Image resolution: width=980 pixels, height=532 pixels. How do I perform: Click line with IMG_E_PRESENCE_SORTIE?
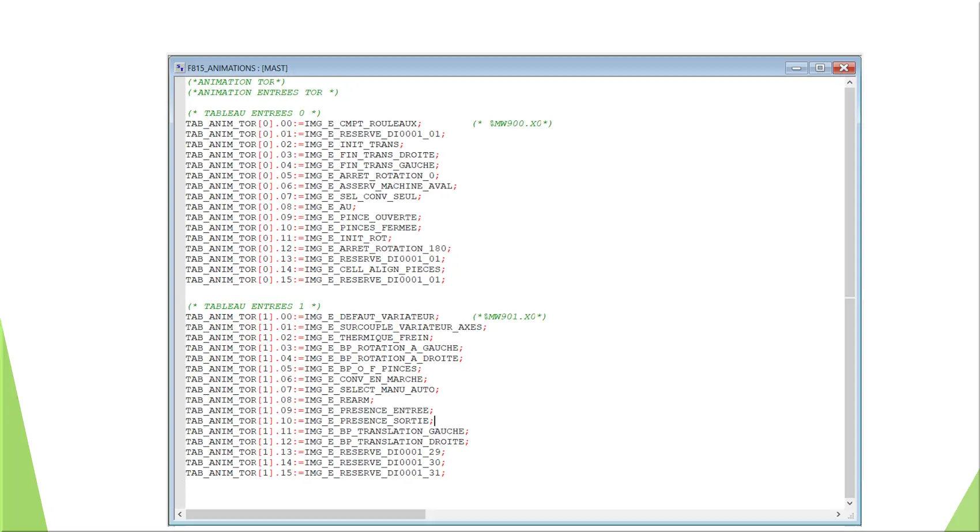[310, 421]
